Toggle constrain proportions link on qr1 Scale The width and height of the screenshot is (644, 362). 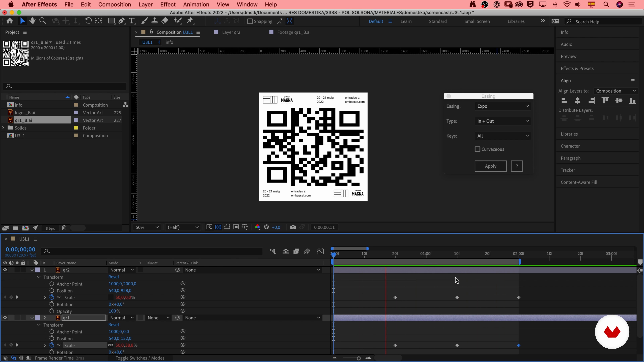pos(111,345)
